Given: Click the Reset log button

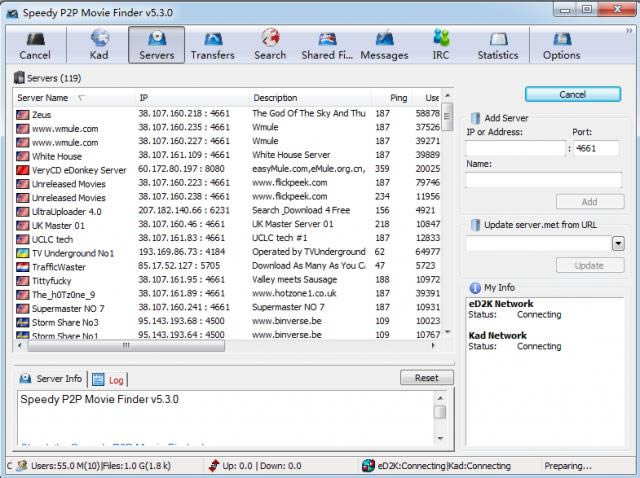Looking at the screenshot, I should 427,378.
